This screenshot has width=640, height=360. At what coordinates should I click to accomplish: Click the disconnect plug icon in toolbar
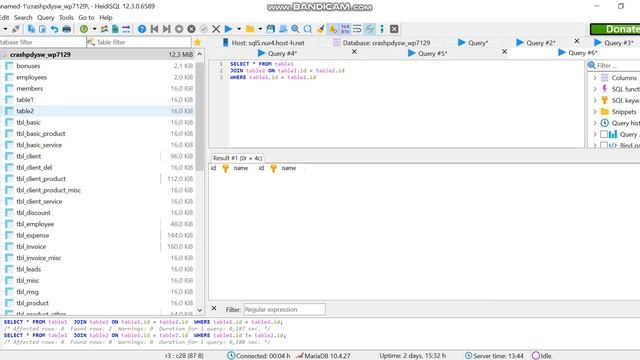point(16,29)
